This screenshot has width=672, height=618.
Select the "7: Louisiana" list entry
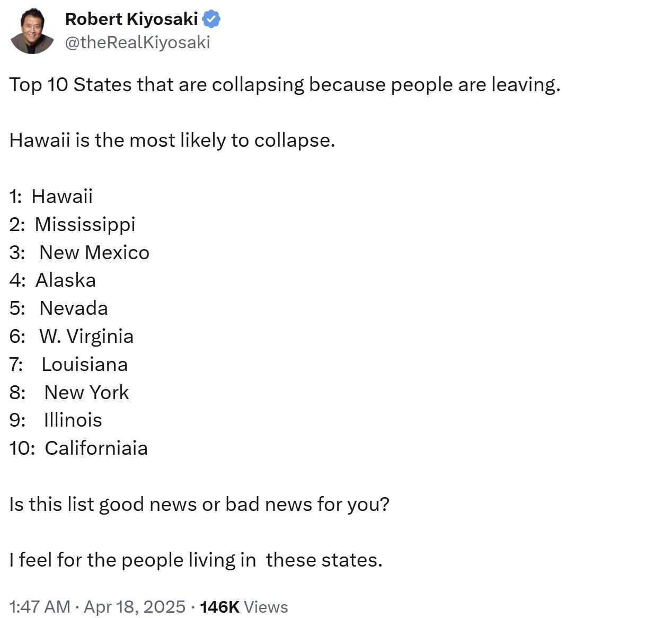pyautogui.click(x=68, y=364)
